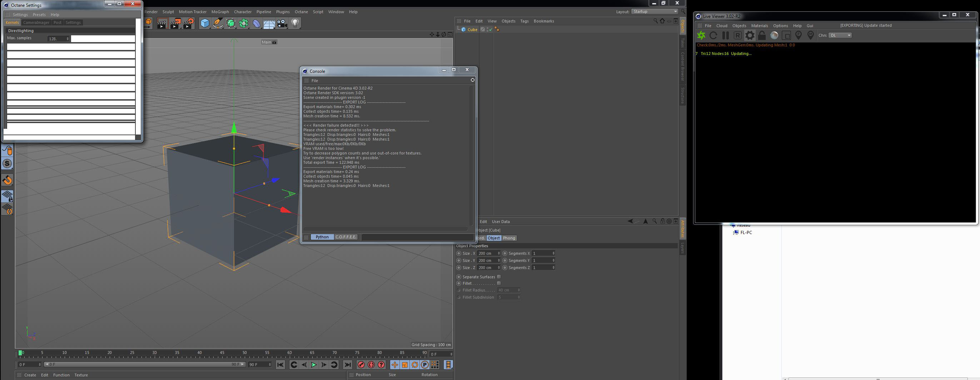Add a Cube primitive from the toolbar

(205, 24)
